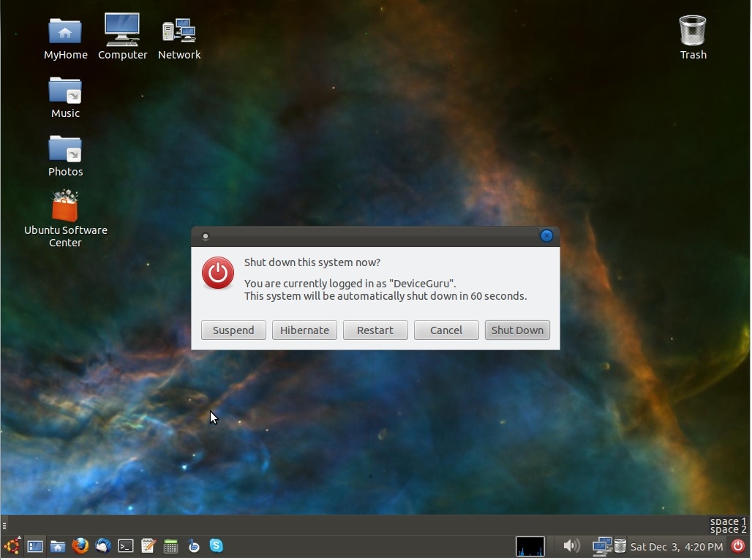Viewport: 752px width, 560px height.
Task: Launch Firefox from the panel
Action: (x=80, y=545)
